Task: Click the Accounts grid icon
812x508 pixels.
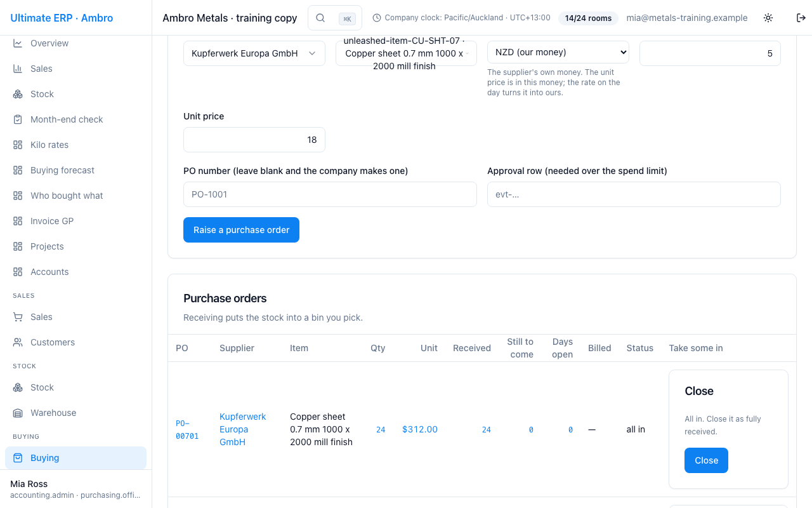Action: click(x=18, y=272)
